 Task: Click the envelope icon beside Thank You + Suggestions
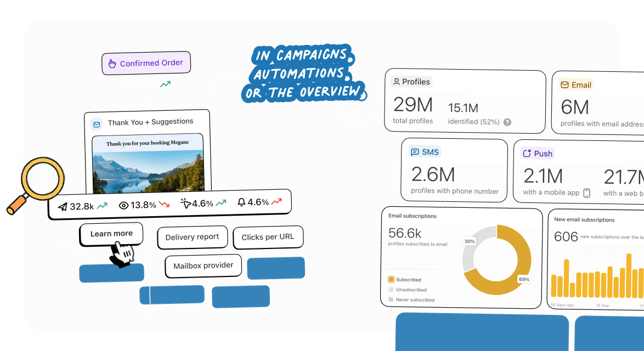point(97,124)
